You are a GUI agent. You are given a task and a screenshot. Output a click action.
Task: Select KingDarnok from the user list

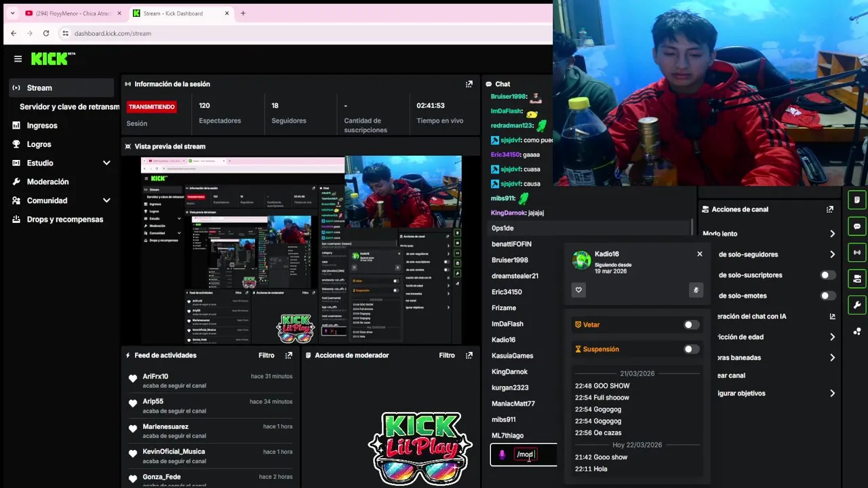point(509,371)
